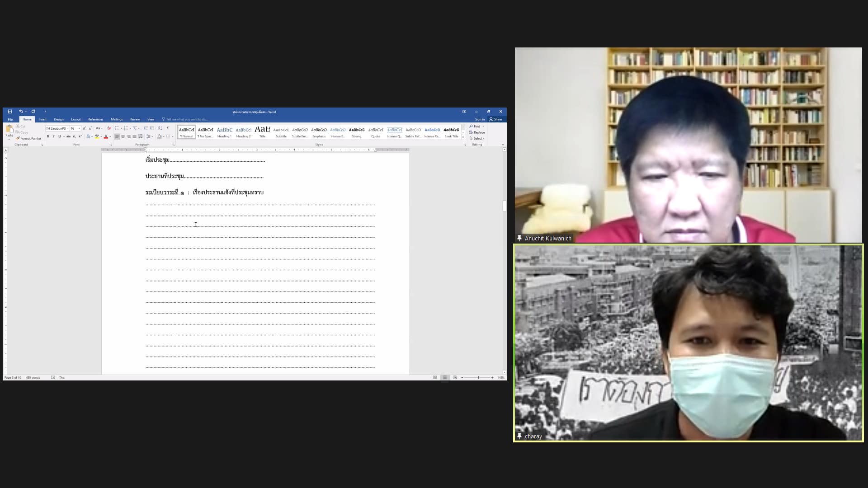Click the Save icon in Quick Access
Image resolution: width=868 pixels, height=488 pixels.
click(9, 112)
